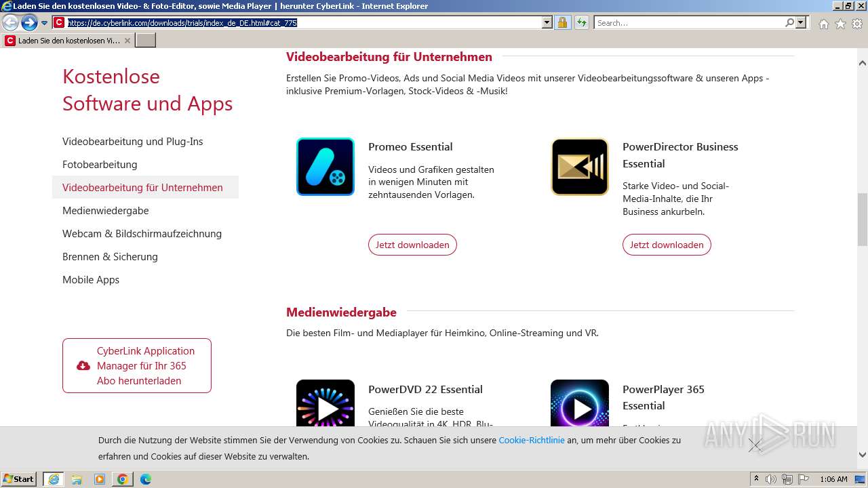868x488 pixels.
Task: Open the PowerPlayer 365 Essential icon
Action: [580, 403]
